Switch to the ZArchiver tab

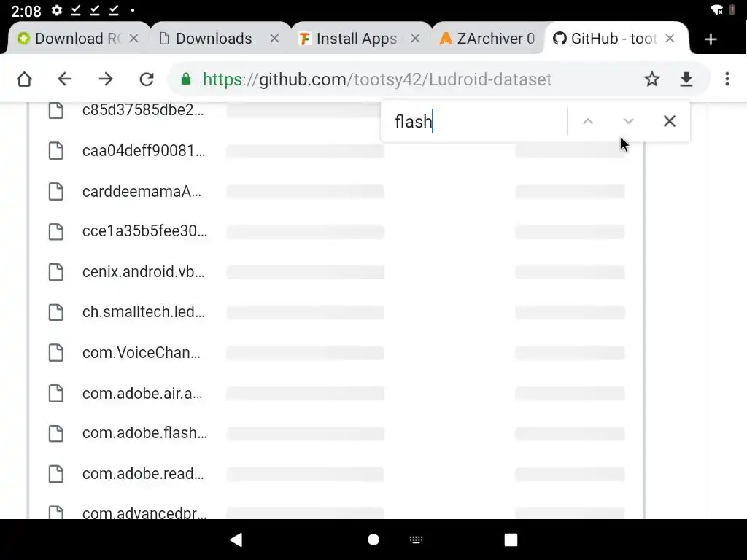click(488, 39)
